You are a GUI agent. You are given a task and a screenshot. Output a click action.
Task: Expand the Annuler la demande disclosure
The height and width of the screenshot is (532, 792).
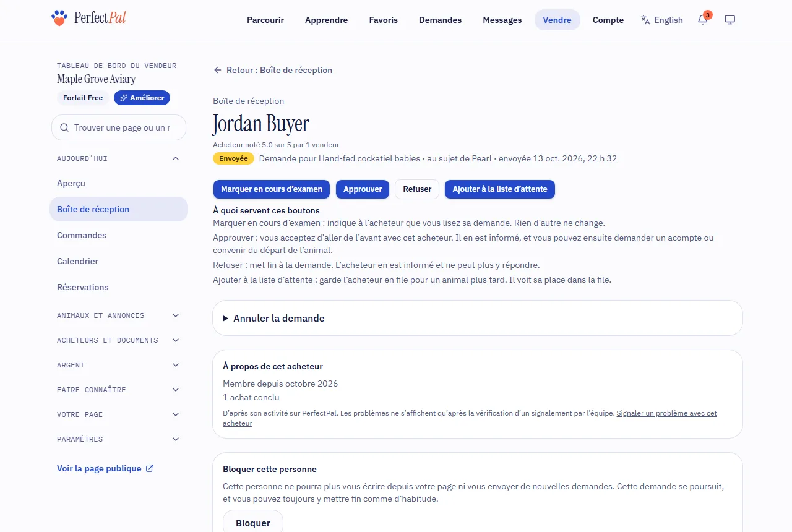477,318
